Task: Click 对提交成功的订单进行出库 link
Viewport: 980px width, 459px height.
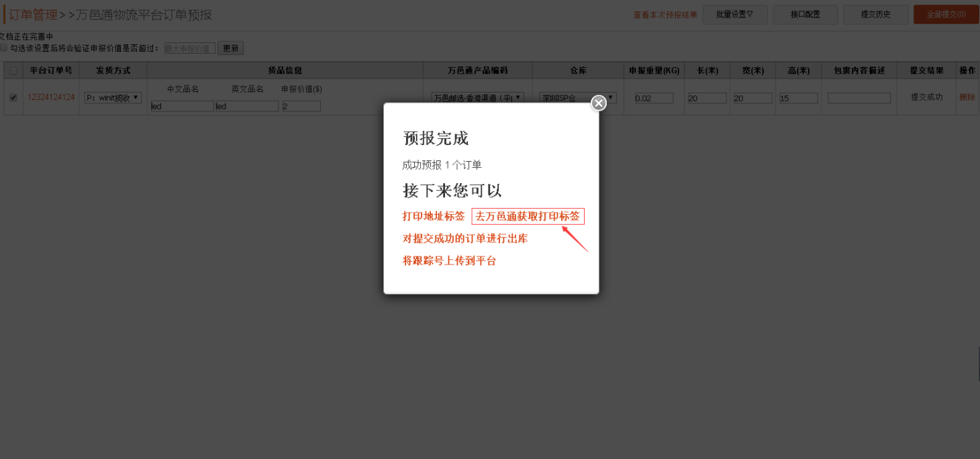Action: pos(464,238)
